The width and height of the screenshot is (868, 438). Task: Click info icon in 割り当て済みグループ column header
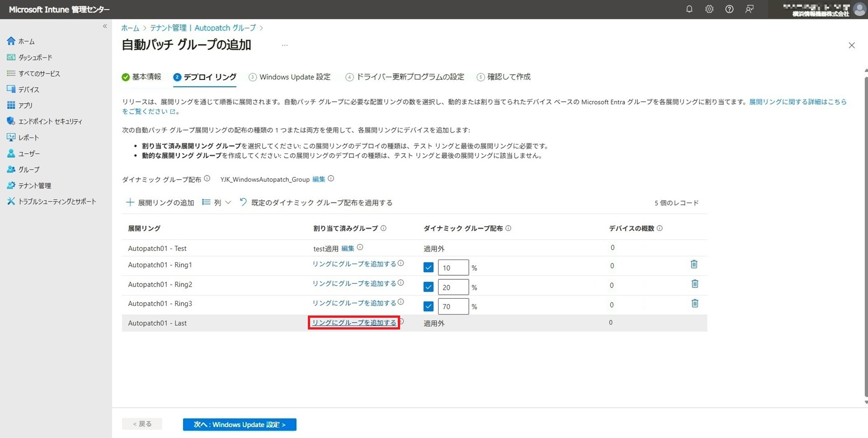point(383,228)
